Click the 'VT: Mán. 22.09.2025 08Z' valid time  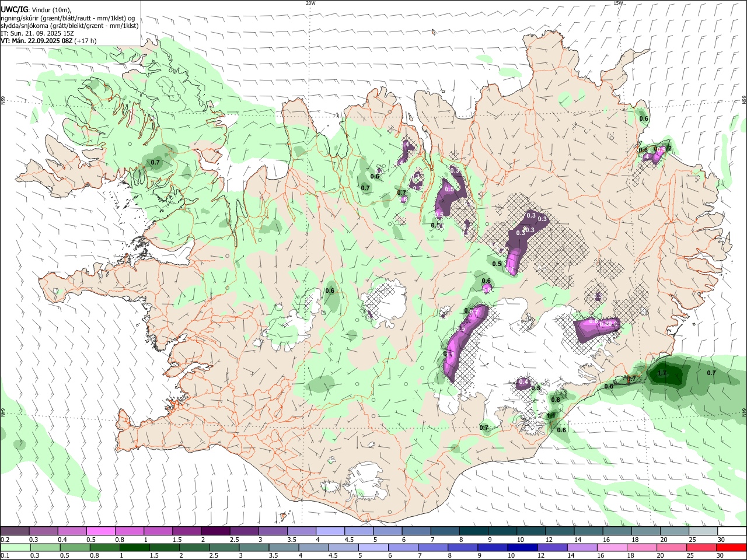[x=37, y=41]
